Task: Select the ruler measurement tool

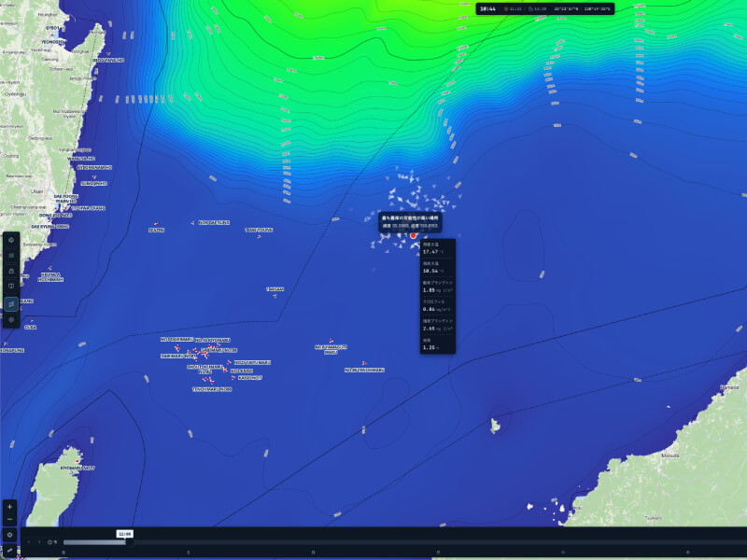Action: coord(9,551)
